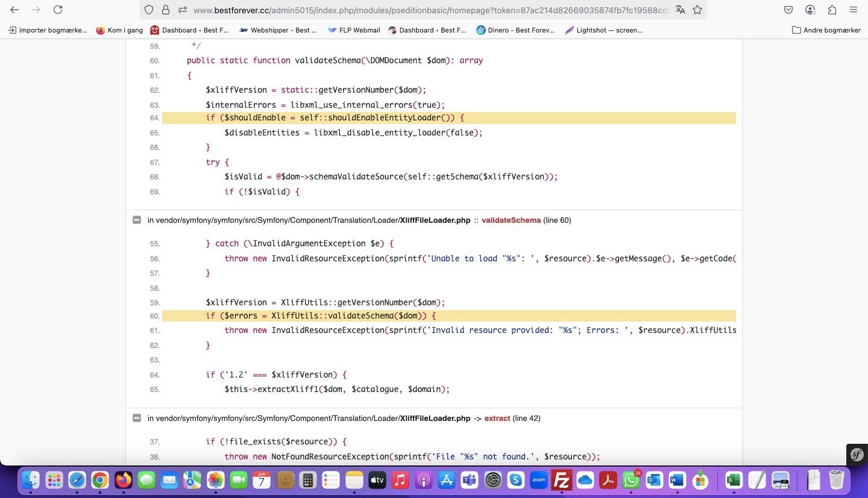868x498 pixels.
Task: Open Preview from the Dock
Action: coord(781,480)
